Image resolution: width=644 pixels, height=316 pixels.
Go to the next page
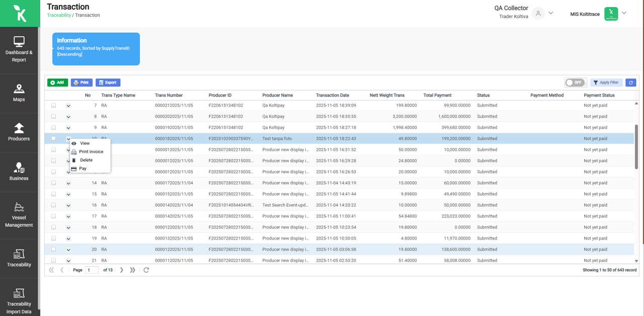point(122,270)
